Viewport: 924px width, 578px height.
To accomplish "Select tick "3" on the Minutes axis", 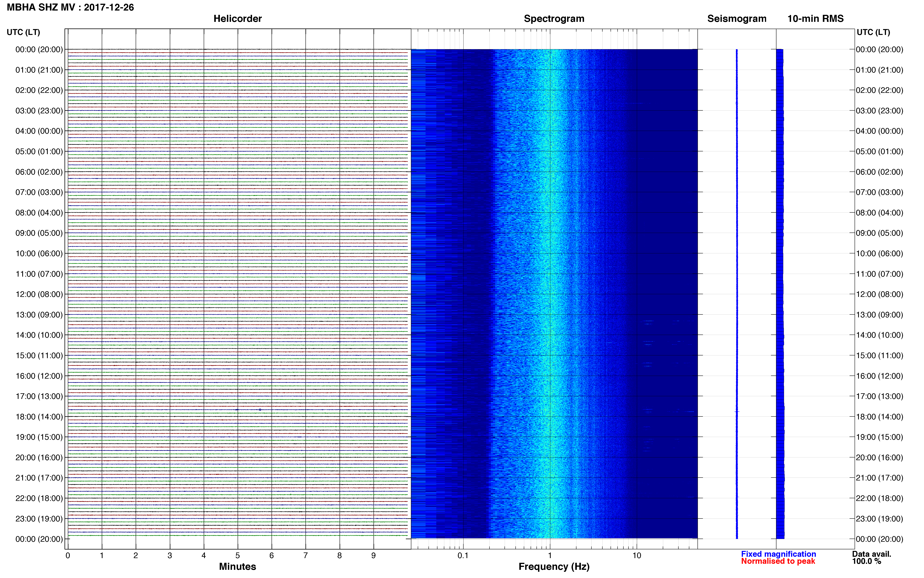I will pyautogui.click(x=170, y=556).
